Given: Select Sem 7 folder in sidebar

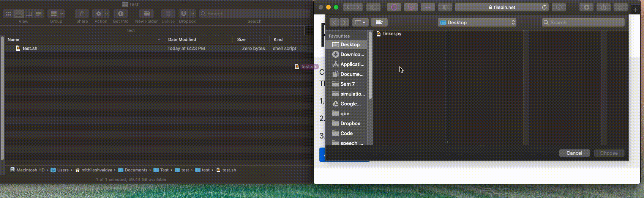Looking at the screenshot, I should point(347,84).
